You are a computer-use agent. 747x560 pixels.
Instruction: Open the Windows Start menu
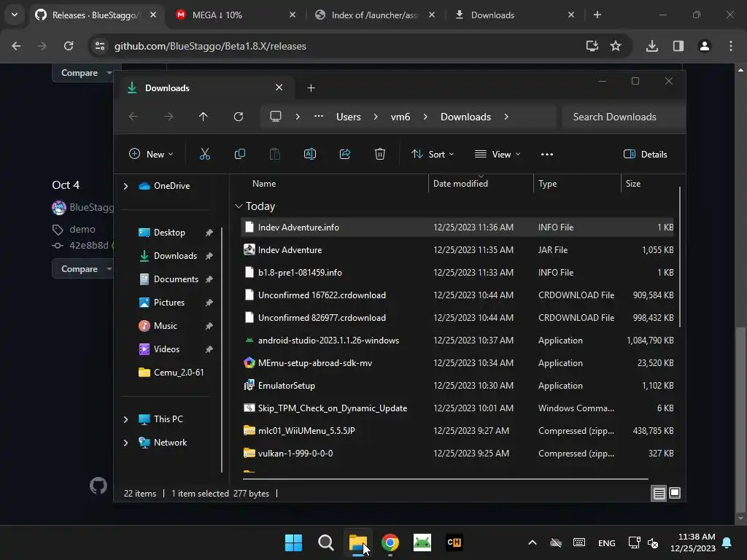coord(293,542)
